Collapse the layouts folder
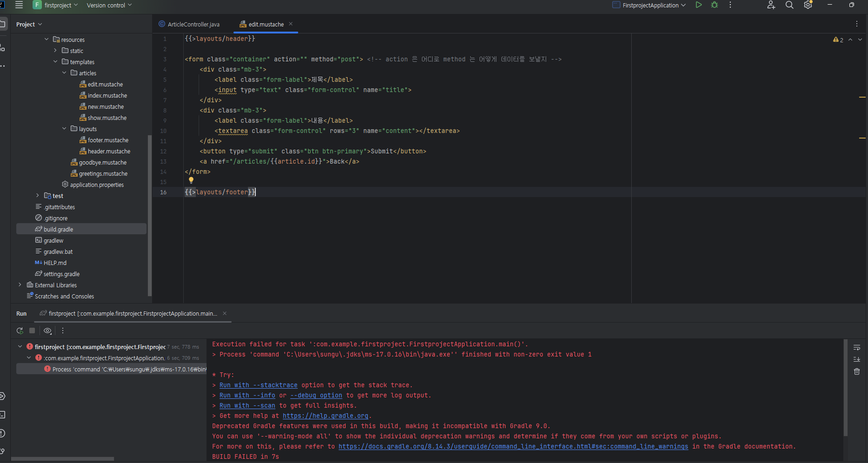 [x=64, y=129]
